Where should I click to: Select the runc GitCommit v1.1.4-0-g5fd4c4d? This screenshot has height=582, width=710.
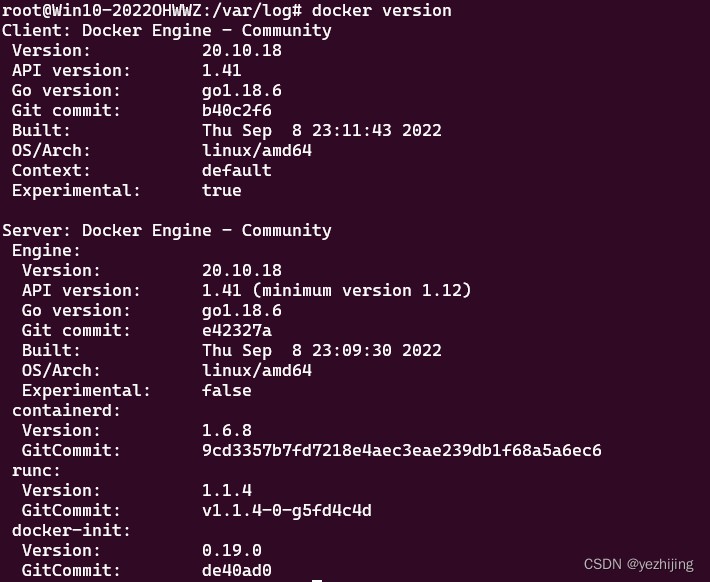(x=286, y=510)
